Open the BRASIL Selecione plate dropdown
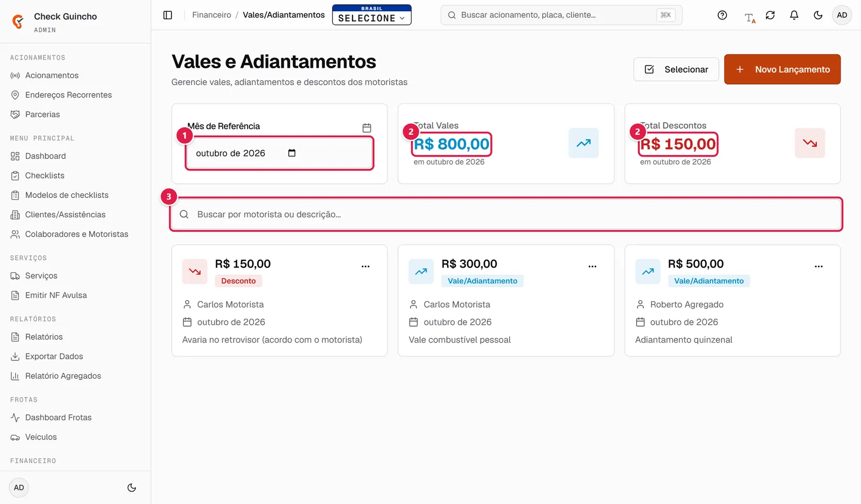 coord(372,15)
